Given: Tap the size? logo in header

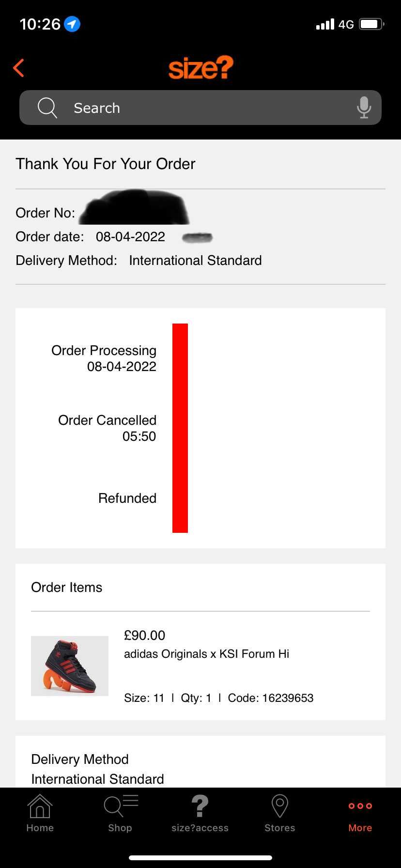Looking at the screenshot, I should [200, 68].
